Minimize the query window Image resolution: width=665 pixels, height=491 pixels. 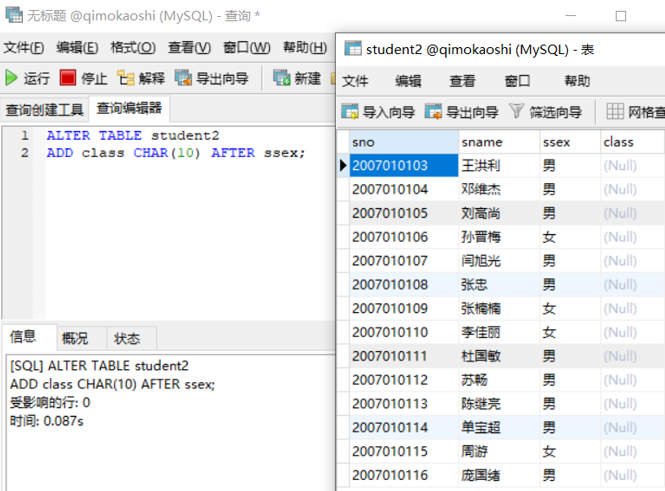click(571, 16)
